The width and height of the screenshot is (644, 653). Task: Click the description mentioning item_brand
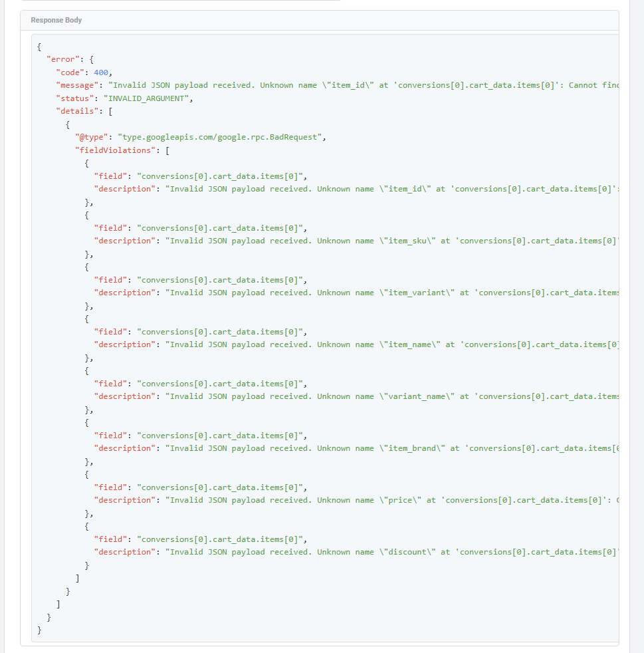pyautogui.click(x=391, y=448)
